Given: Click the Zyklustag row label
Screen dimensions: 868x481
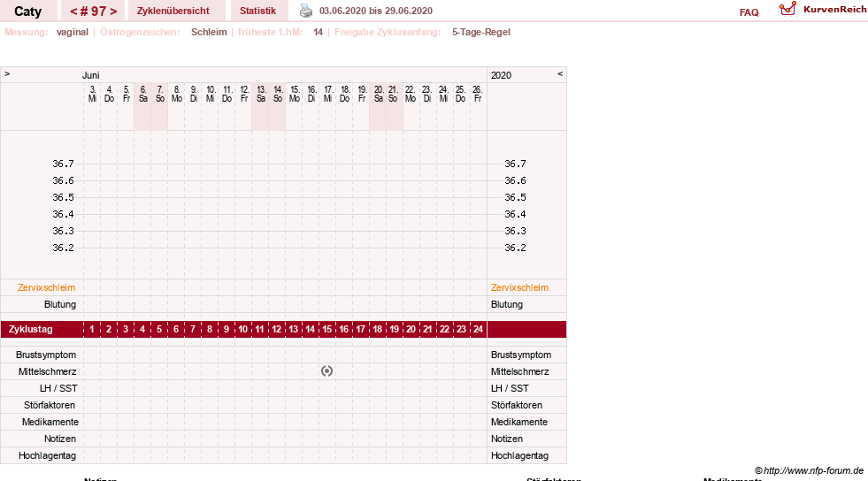Looking at the screenshot, I should (31, 329).
